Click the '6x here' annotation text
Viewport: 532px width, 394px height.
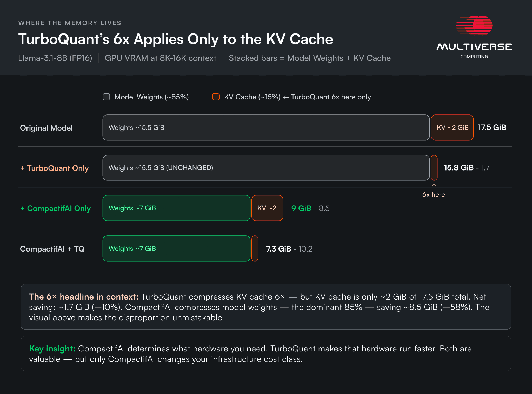coord(434,195)
